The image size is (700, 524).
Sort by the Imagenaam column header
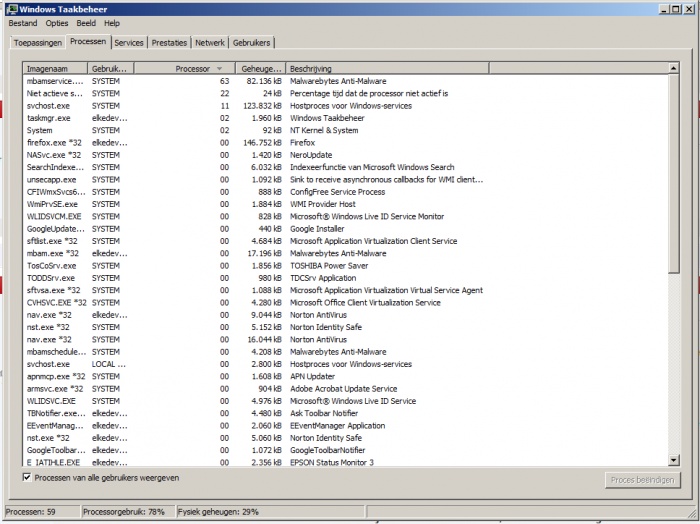(x=55, y=69)
